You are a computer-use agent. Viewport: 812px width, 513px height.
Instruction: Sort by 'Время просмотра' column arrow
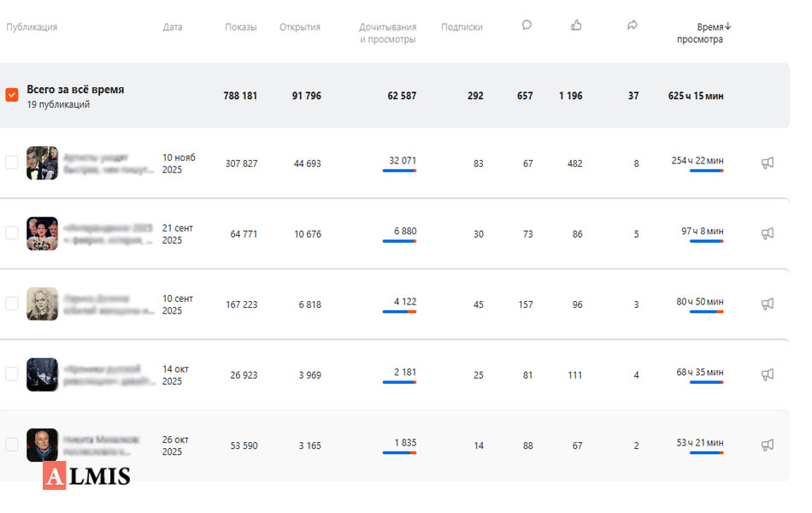tap(727, 27)
